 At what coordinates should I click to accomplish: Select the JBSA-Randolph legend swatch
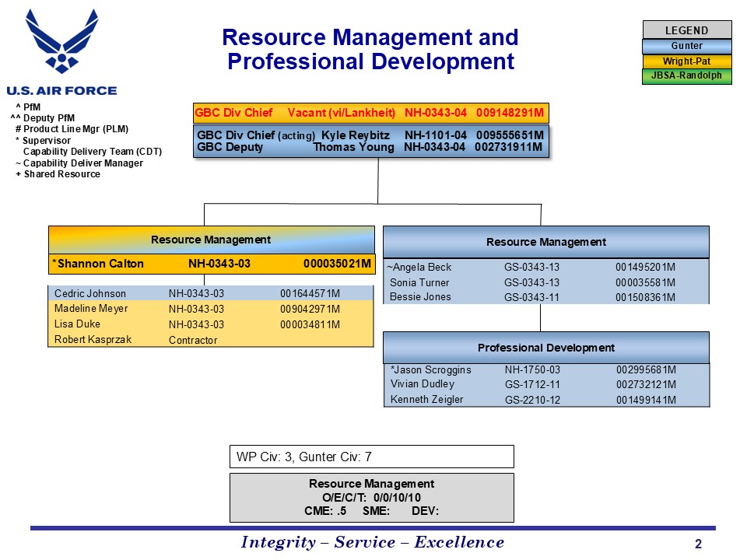tap(686, 76)
